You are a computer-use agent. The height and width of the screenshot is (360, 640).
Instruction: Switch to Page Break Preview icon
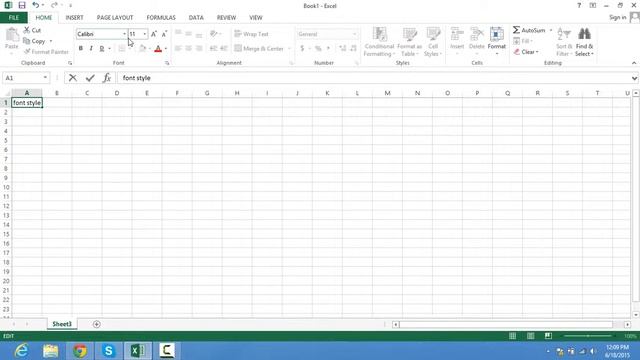(x=548, y=336)
